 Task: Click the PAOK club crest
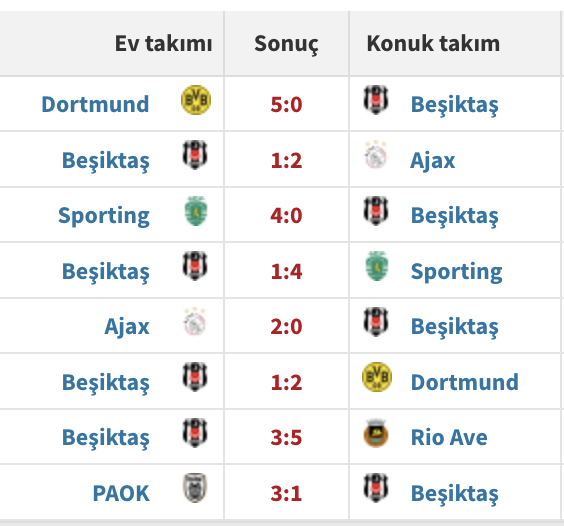coord(195,488)
